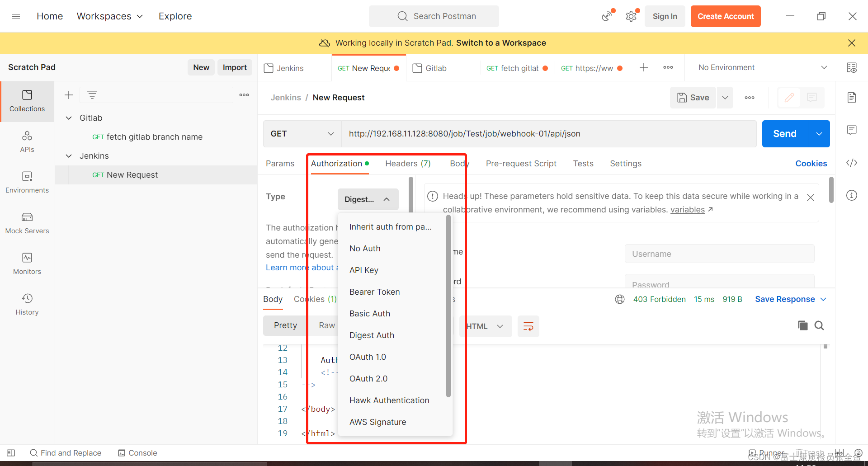This screenshot has height=466, width=868.
Task: Click the Create Account button
Action: 726,16
